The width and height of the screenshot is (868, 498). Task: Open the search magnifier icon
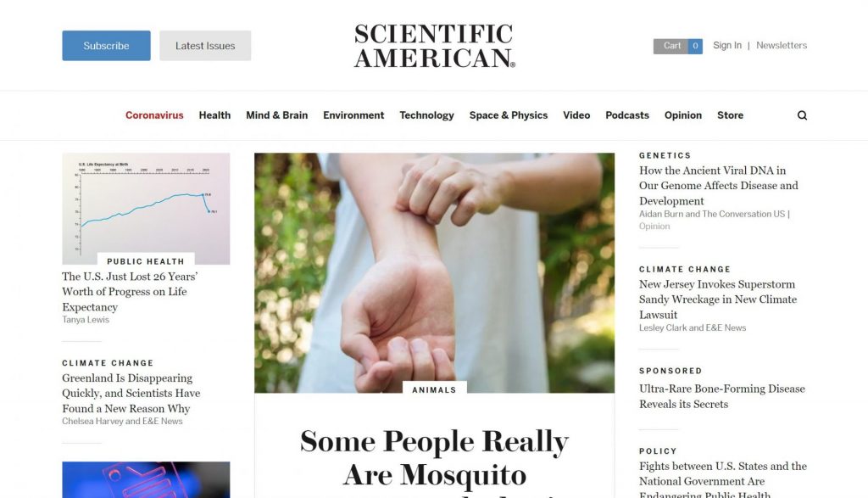pos(802,115)
